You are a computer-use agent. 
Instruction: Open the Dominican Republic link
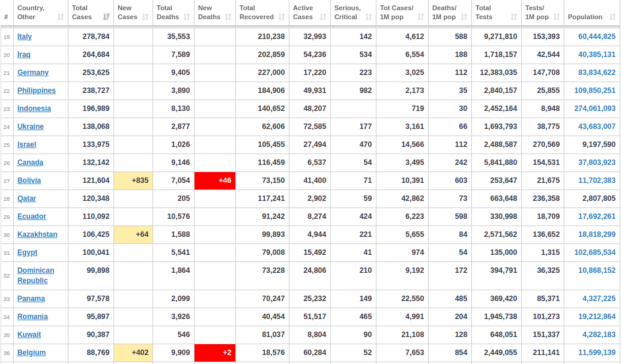click(x=35, y=275)
